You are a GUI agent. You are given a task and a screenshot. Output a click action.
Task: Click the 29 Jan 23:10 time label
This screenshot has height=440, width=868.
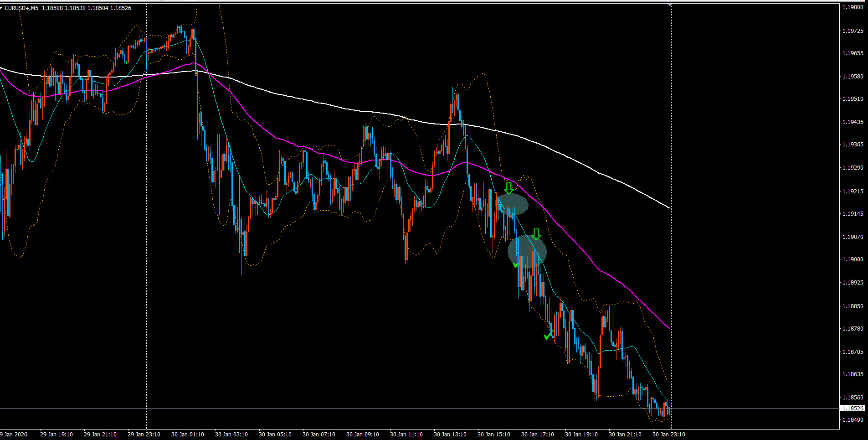144,434
